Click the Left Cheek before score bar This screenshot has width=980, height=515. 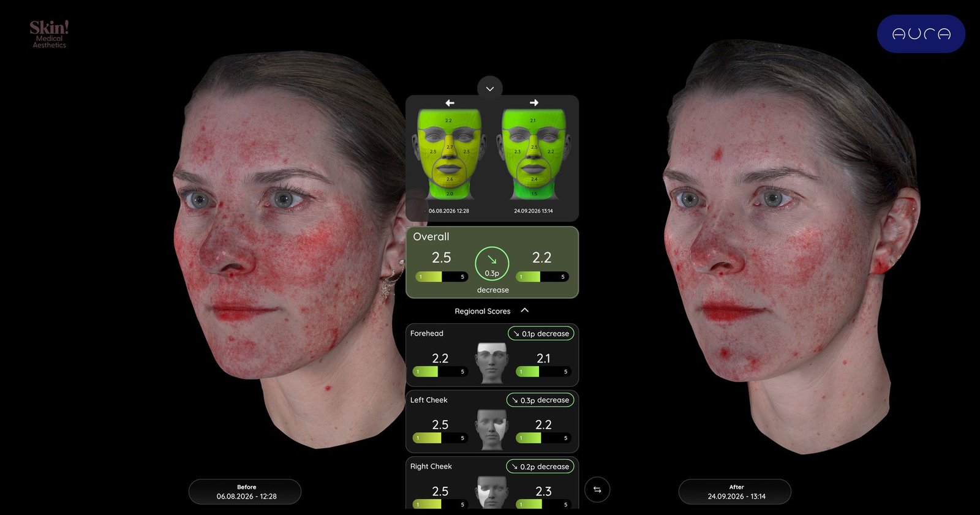[x=440, y=438]
